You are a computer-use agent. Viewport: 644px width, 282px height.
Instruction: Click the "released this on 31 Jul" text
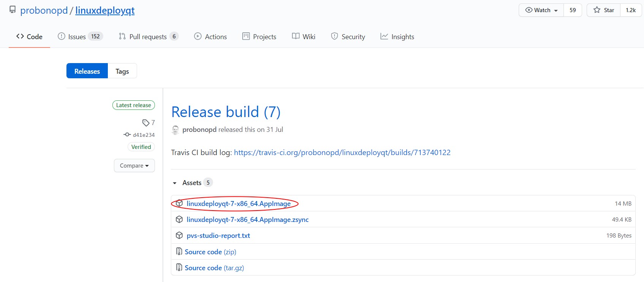click(x=251, y=130)
